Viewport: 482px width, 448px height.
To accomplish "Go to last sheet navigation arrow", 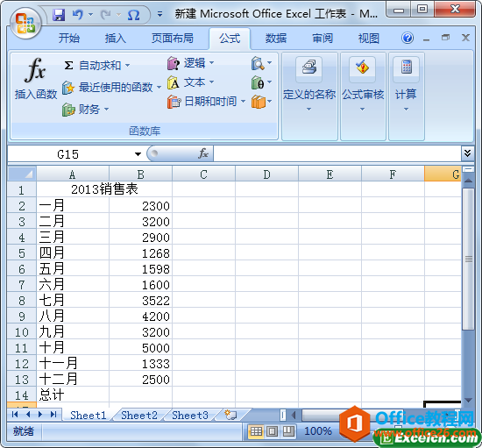I will pyautogui.click(x=53, y=415).
